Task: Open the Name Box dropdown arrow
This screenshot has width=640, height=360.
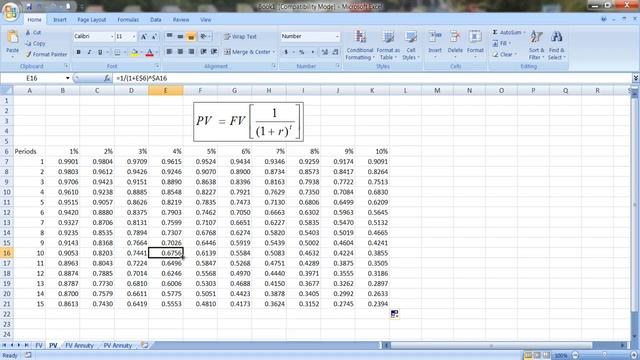Action: click(x=67, y=78)
